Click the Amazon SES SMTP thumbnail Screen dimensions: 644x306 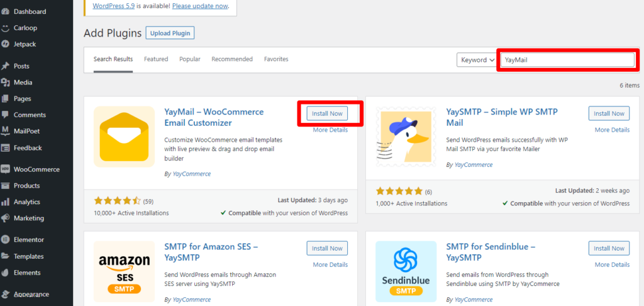pos(124,271)
